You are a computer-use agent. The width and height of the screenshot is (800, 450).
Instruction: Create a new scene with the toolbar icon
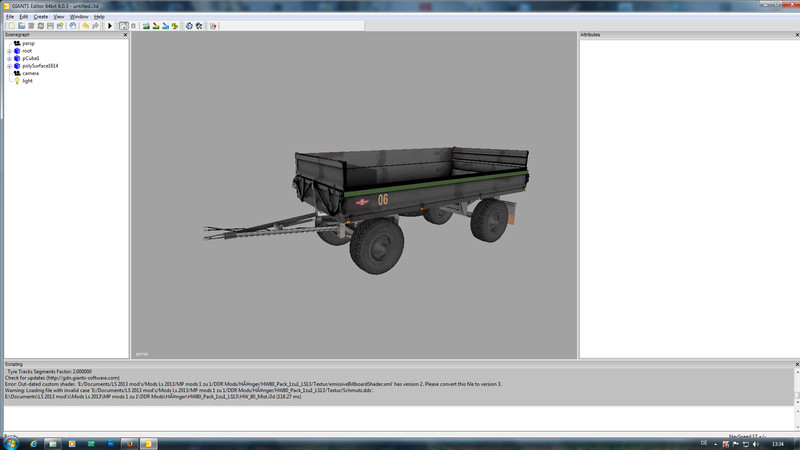[x=12, y=26]
